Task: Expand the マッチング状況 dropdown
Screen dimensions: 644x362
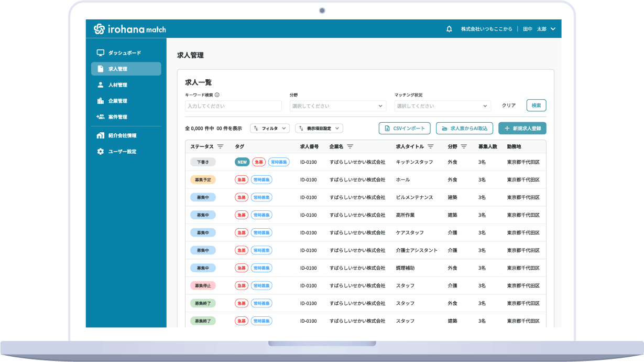Action: pyautogui.click(x=443, y=106)
